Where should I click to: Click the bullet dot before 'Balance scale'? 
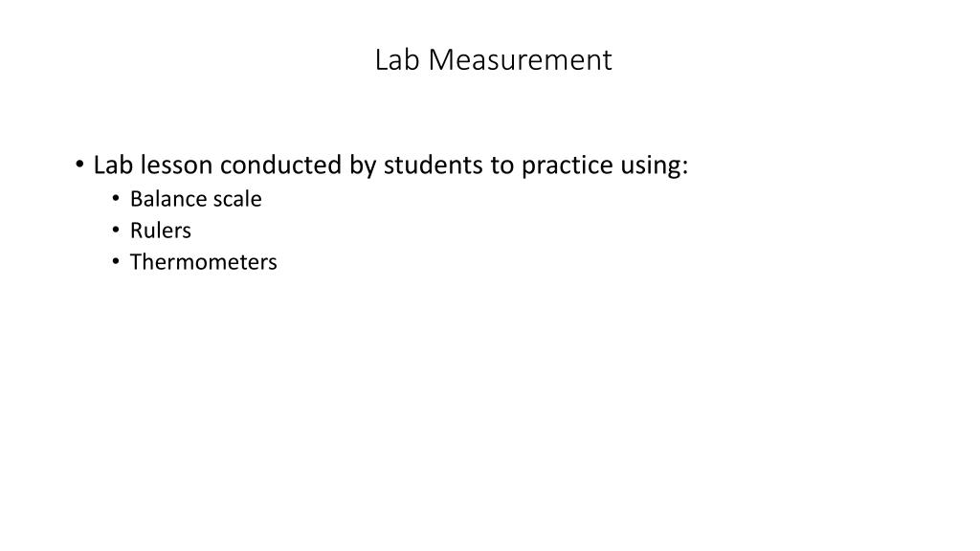pos(116,199)
